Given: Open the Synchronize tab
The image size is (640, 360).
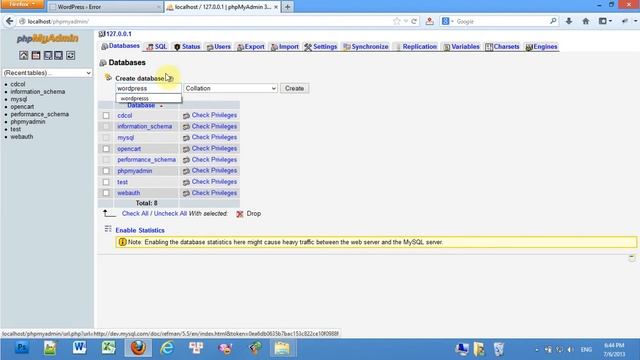Looking at the screenshot, I should point(366,47).
